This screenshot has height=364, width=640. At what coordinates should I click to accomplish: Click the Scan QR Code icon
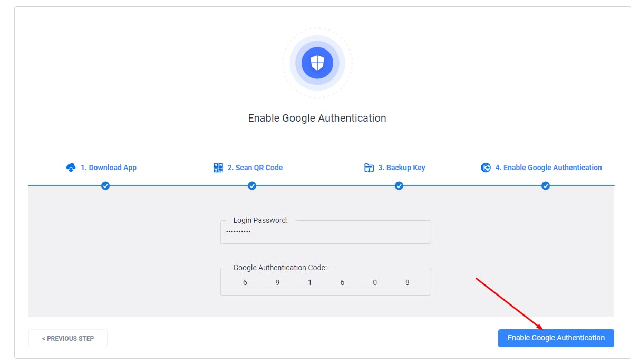point(218,168)
